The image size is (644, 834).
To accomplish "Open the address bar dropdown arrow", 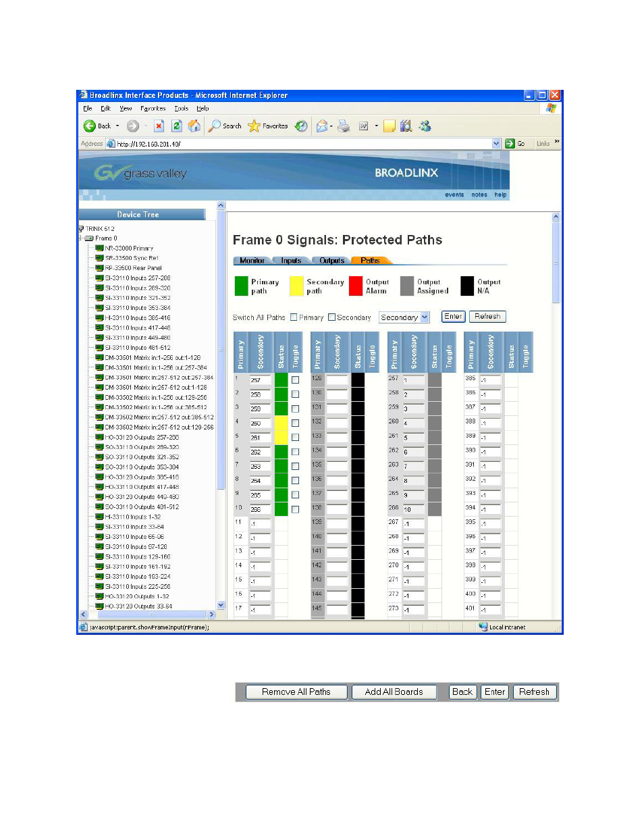I will pyautogui.click(x=497, y=143).
